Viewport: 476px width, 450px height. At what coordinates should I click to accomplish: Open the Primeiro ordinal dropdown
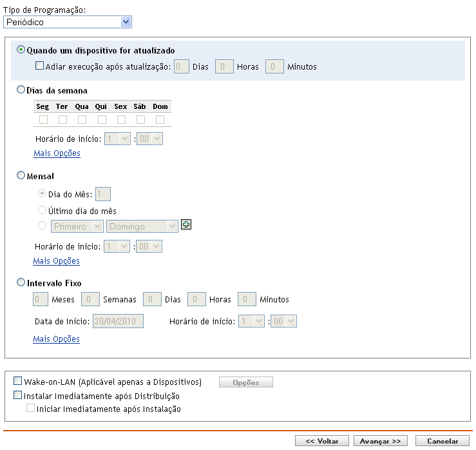[77, 226]
